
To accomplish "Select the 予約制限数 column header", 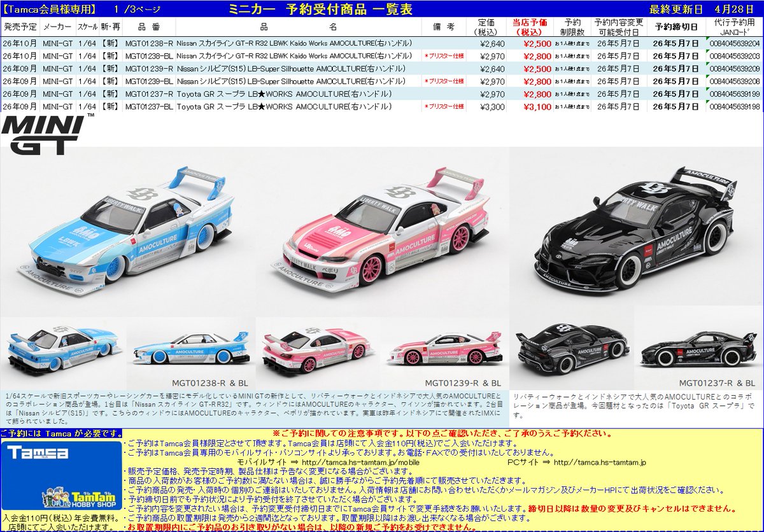I will (x=572, y=27).
